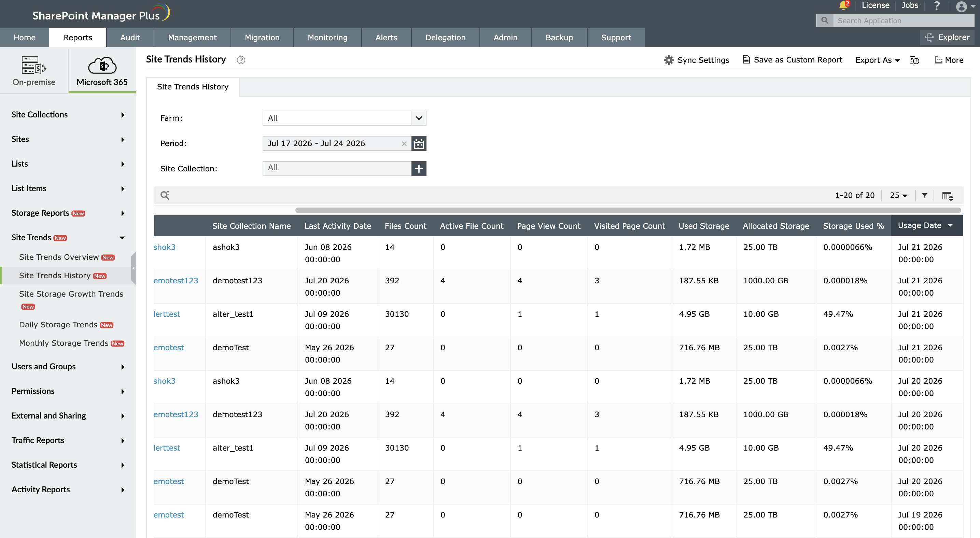Viewport: 980px width, 538px height.
Task: Sort by Used Storage column header
Action: [704, 226]
